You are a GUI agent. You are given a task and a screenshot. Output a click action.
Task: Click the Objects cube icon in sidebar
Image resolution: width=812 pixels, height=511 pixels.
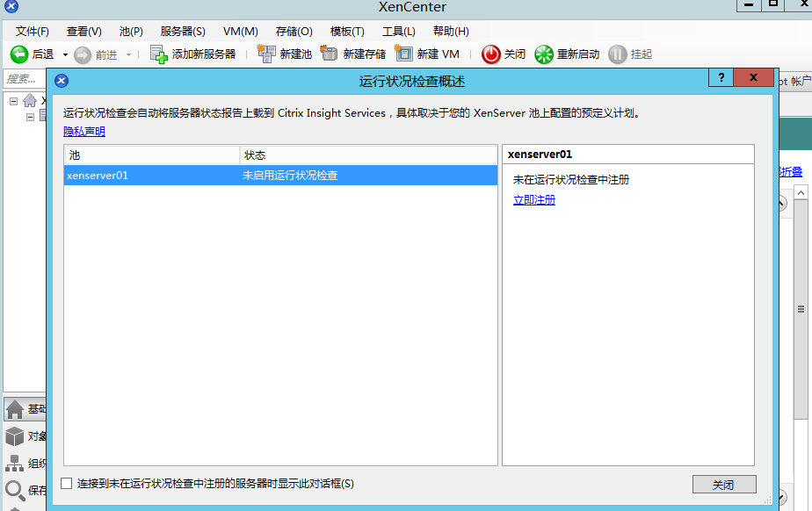pyautogui.click(x=15, y=436)
